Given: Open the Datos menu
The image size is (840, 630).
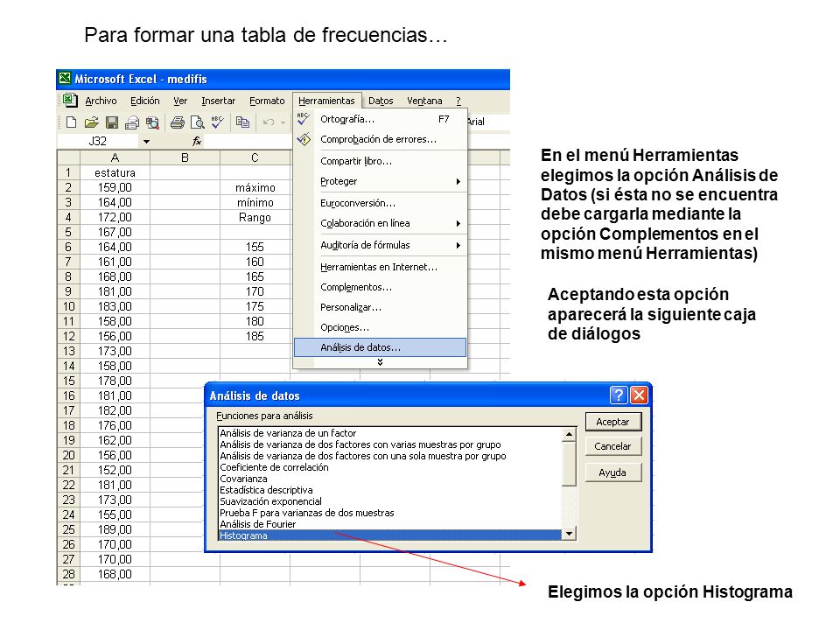Looking at the screenshot, I should coord(381,101).
